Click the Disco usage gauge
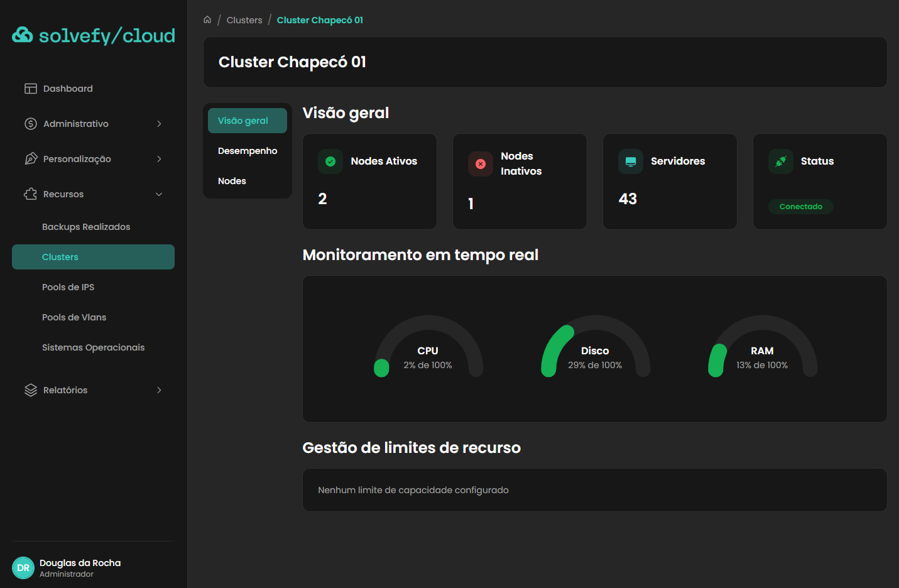 [596, 346]
